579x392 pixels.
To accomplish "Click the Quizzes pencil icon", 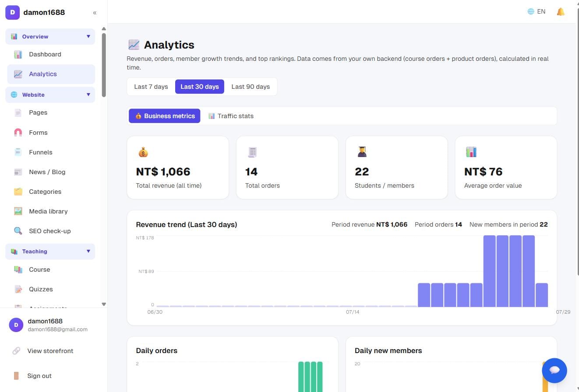I will 18,289.
